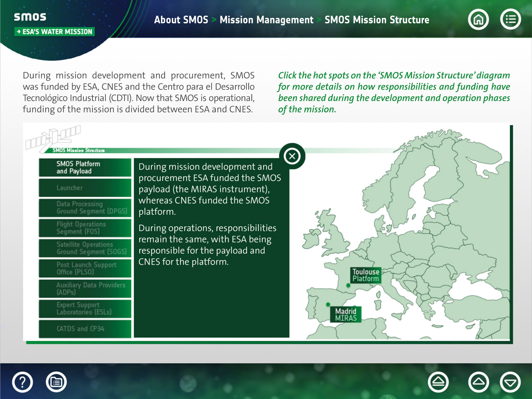The height and width of the screenshot is (399, 532).
Task: Choose Satellite Operations Ground Segment (SOGS)
Action: [85, 248]
